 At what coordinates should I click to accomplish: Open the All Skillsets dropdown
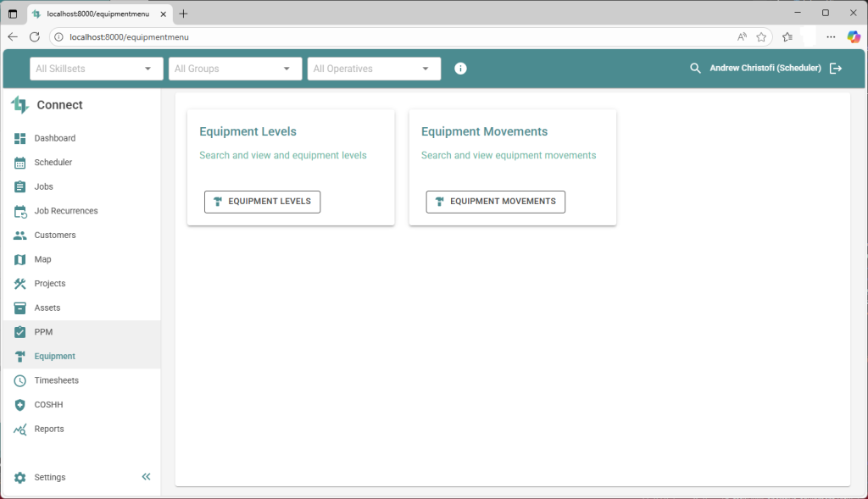[97, 69]
